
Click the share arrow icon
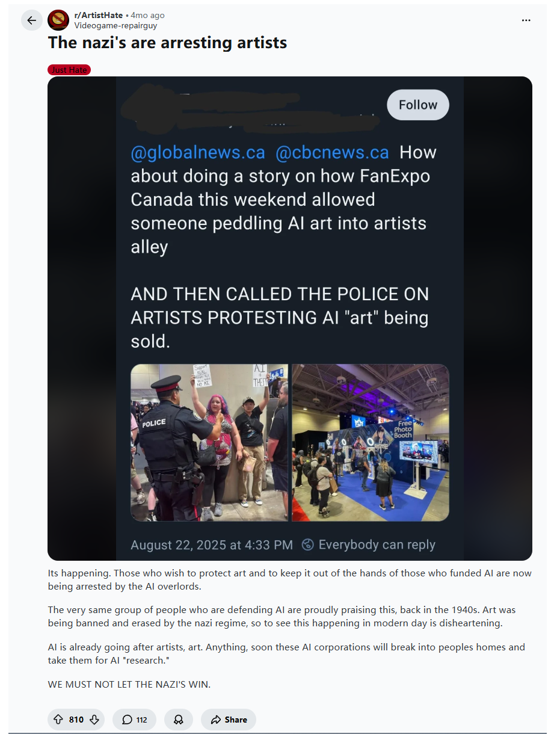[216, 720]
